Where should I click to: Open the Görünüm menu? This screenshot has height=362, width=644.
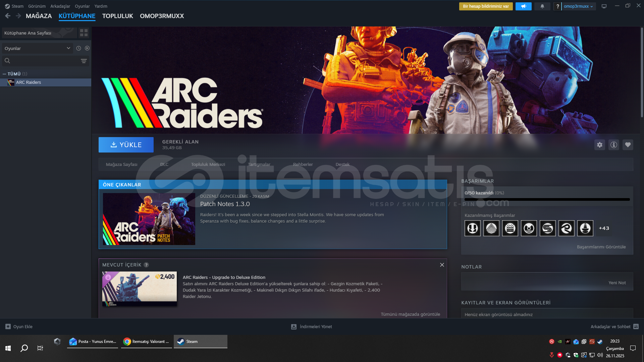[x=37, y=6]
